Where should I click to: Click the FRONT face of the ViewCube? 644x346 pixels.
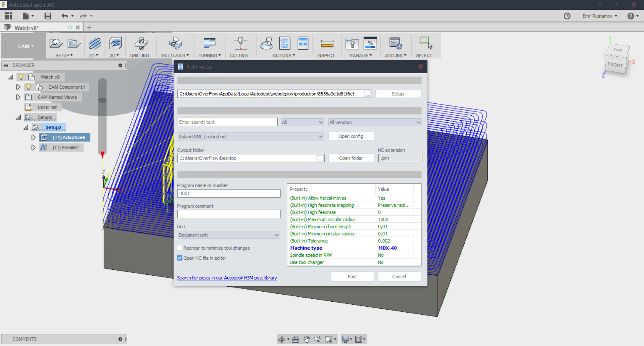615,64
